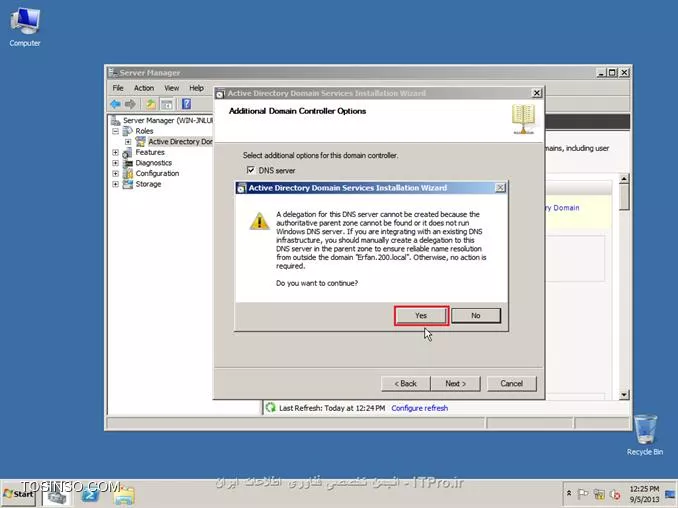This screenshot has width=678, height=508.
Task: Click the warning triangle icon in the dialog
Action: (259, 221)
